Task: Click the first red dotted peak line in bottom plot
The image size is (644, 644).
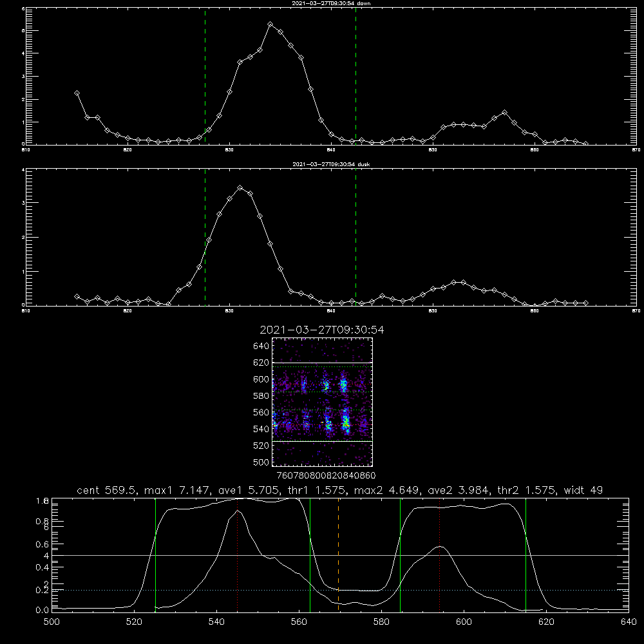Action: point(238,554)
